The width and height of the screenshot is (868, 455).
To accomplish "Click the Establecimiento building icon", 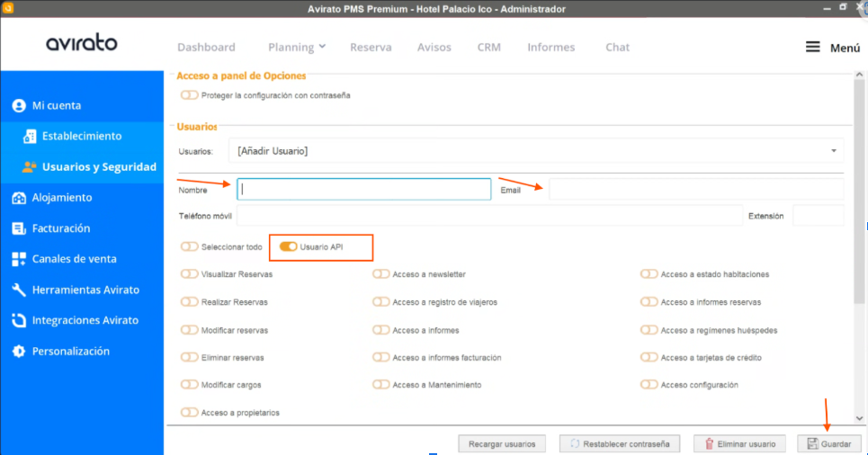I will (30, 136).
